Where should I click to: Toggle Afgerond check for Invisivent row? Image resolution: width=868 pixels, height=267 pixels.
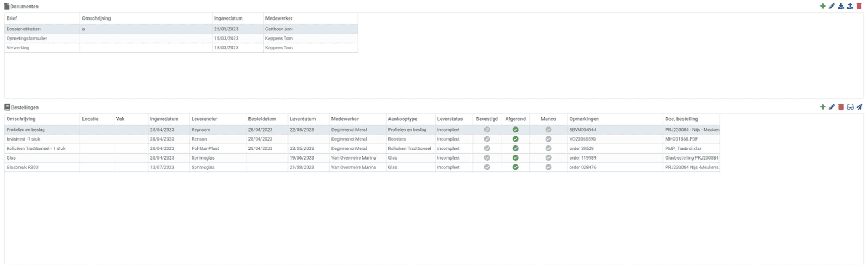[x=515, y=139]
